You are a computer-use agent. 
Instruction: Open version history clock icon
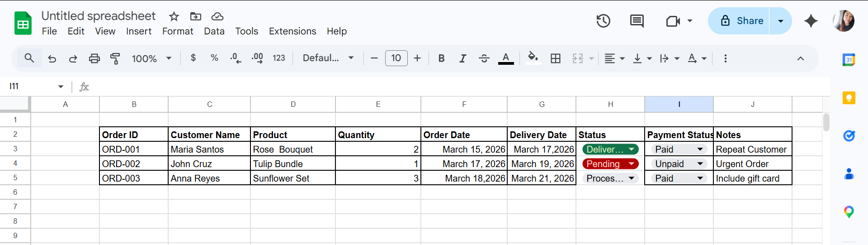pyautogui.click(x=603, y=21)
